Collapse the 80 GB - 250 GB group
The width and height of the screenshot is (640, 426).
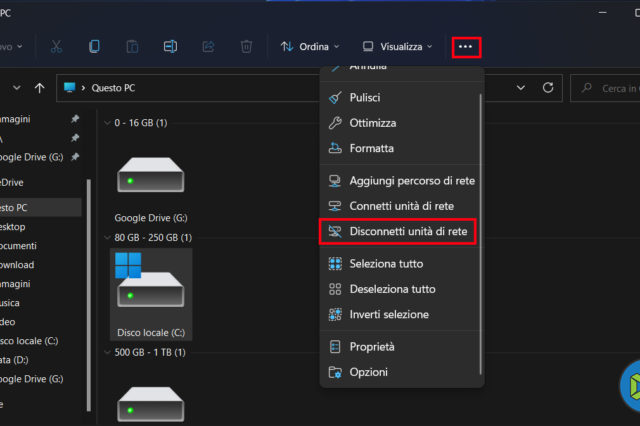click(107, 238)
